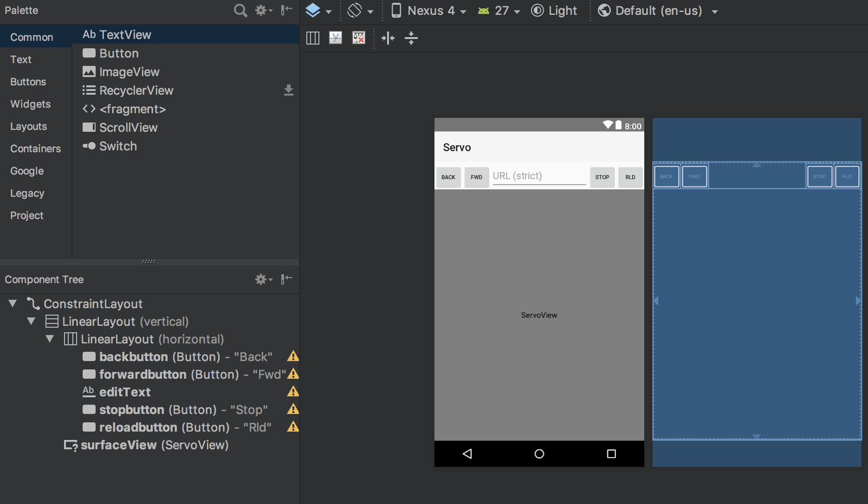Click the warning icon beside editText
The image size is (868, 504).
point(293,392)
